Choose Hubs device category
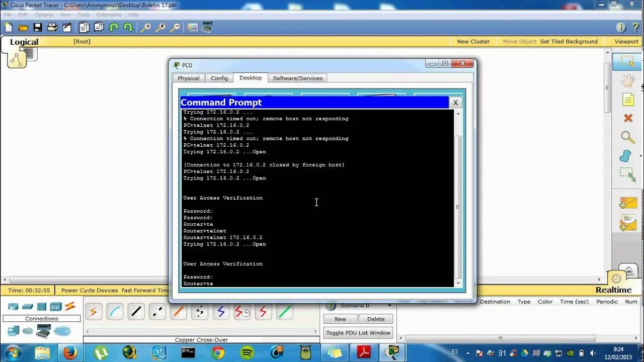The image size is (644, 362). tap(41, 307)
